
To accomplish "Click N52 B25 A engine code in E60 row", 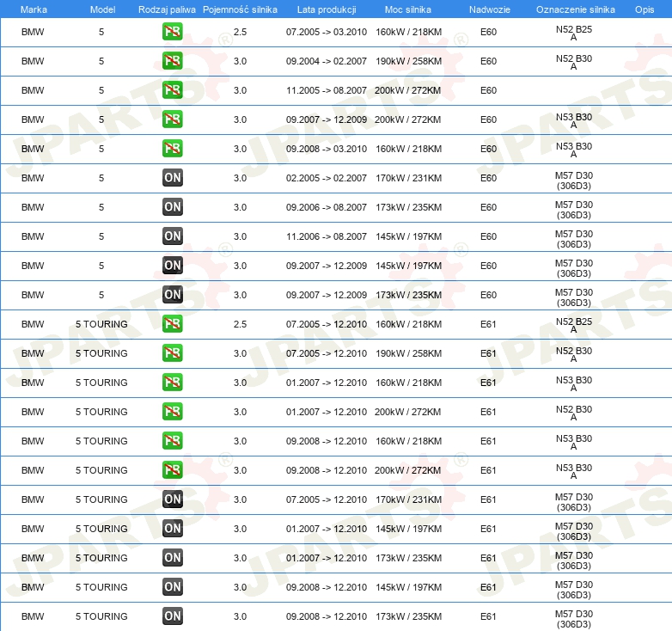I will pyautogui.click(x=574, y=33).
